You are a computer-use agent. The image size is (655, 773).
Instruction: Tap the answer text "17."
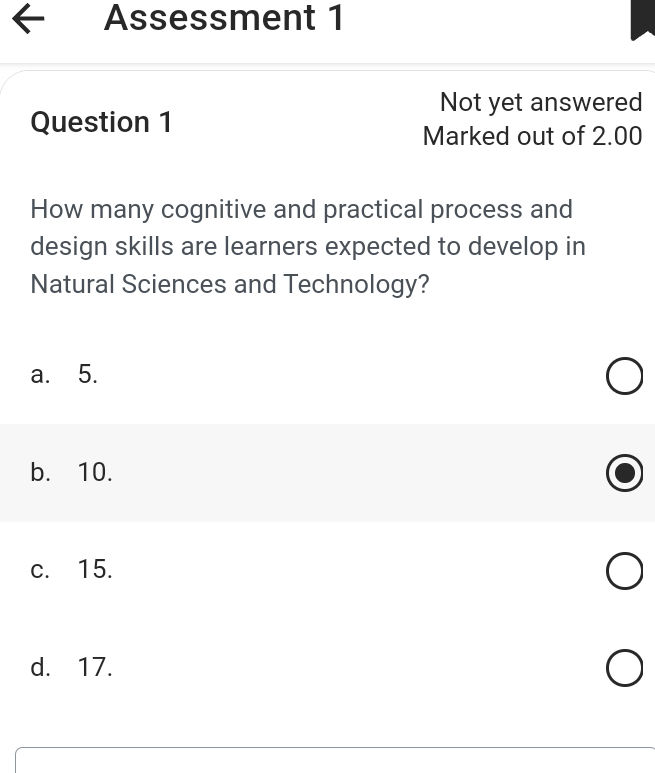(95, 667)
